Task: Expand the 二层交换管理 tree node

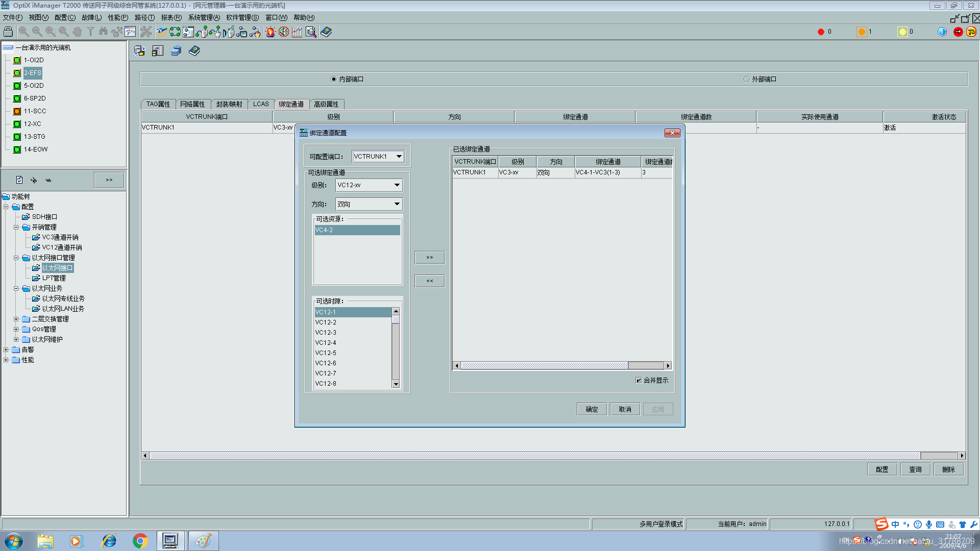Action: [x=16, y=319]
